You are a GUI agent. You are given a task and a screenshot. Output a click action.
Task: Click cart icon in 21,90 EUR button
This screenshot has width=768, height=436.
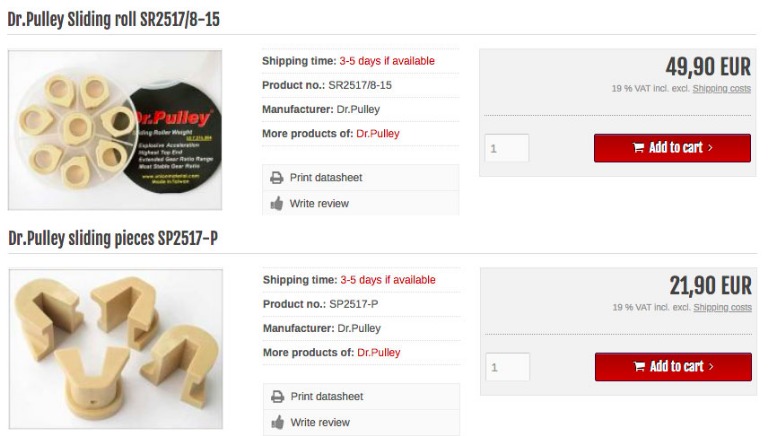click(x=639, y=366)
